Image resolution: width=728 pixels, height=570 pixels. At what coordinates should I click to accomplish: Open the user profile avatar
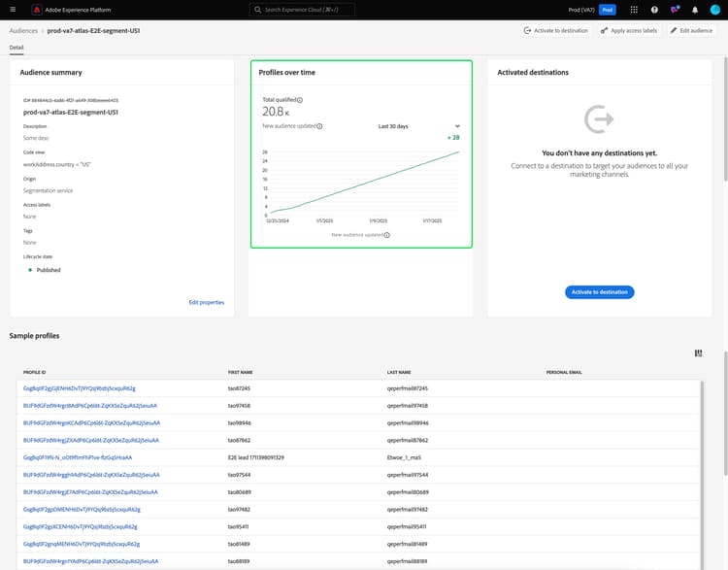715,10
